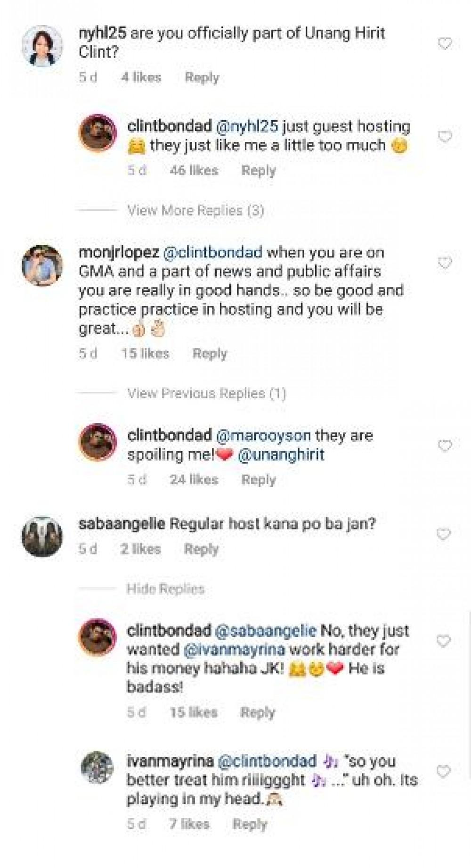
Task: Tap heart on clintbondad's spoiling me reply
Action: [x=445, y=446]
